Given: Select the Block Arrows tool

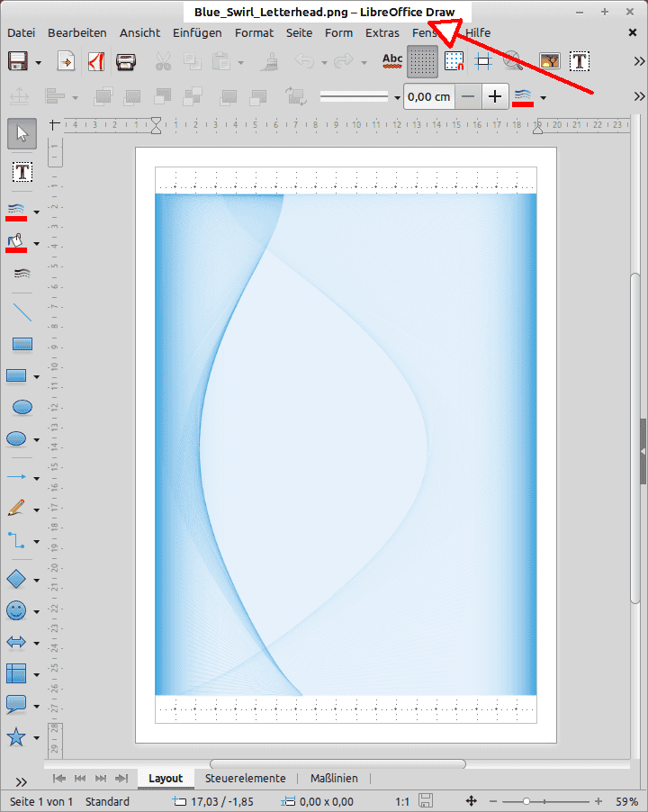Looking at the screenshot, I should 16,643.
